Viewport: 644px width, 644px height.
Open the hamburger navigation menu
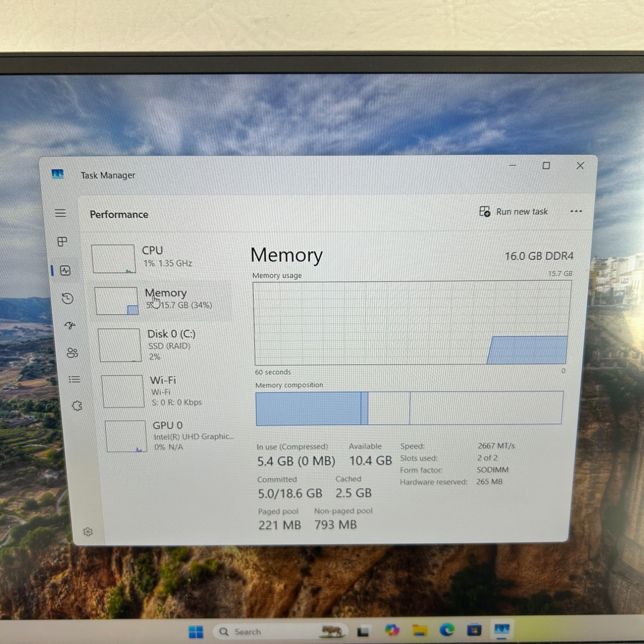pos(61,213)
